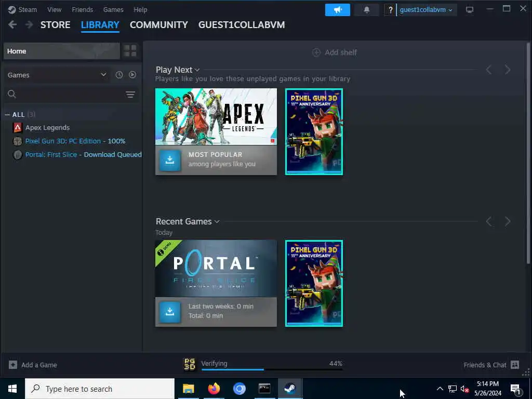This screenshot has height=399, width=532.
Task: Open the terminal window from the taskbar
Action: [x=264, y=389]
